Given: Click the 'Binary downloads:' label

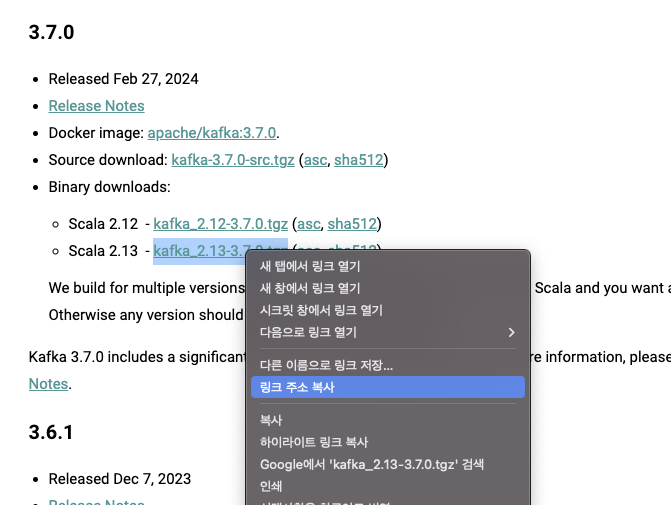Looking at the screenshot, I should (x=110, y=187).
